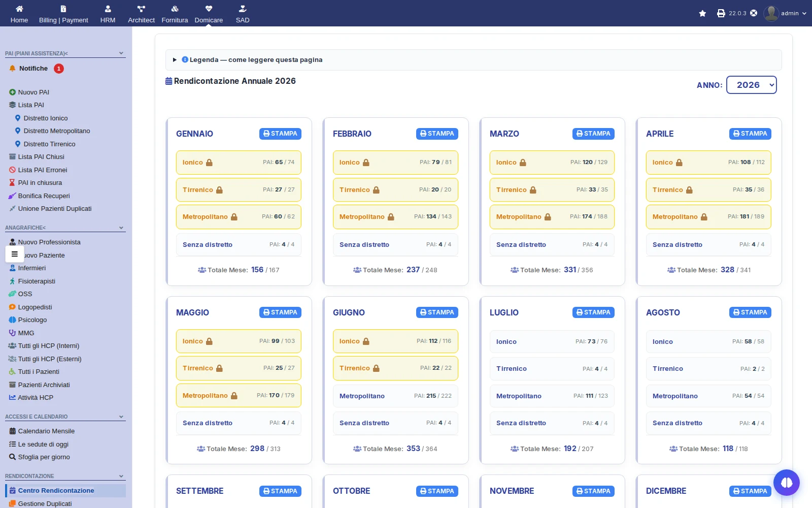Open Nuovo Professionista link

pos(49,242)
